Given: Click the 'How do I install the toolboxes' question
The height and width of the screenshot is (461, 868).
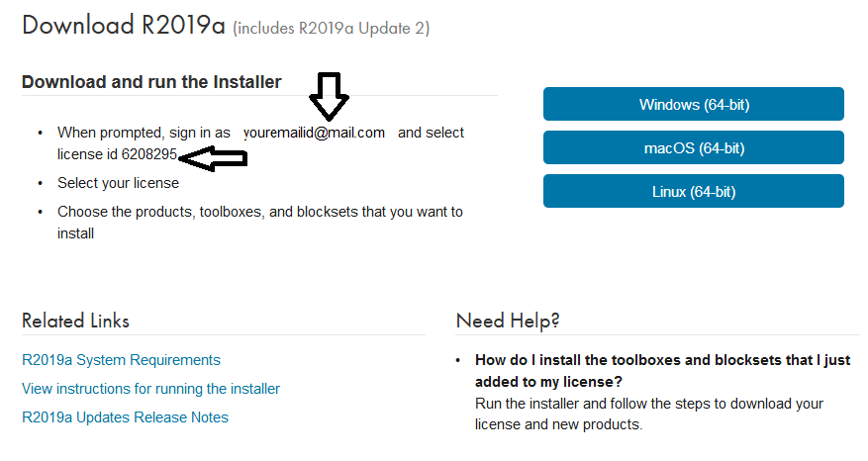Looking at the screenshot, I should point(661,370).
